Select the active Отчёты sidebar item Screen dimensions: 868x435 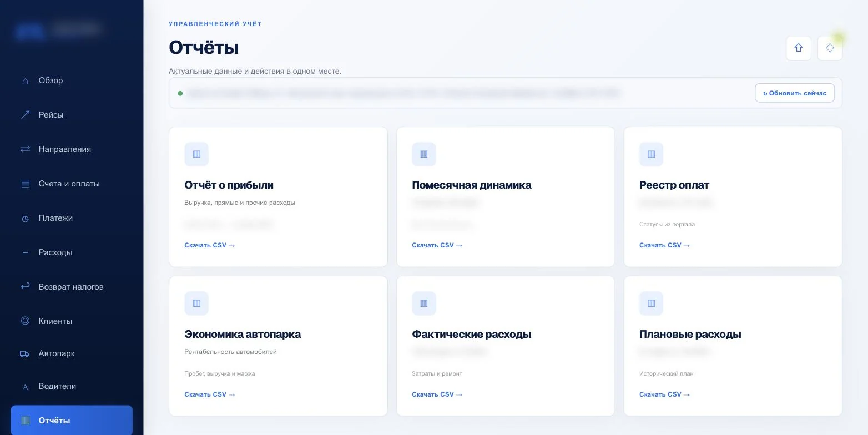(72, 421)
